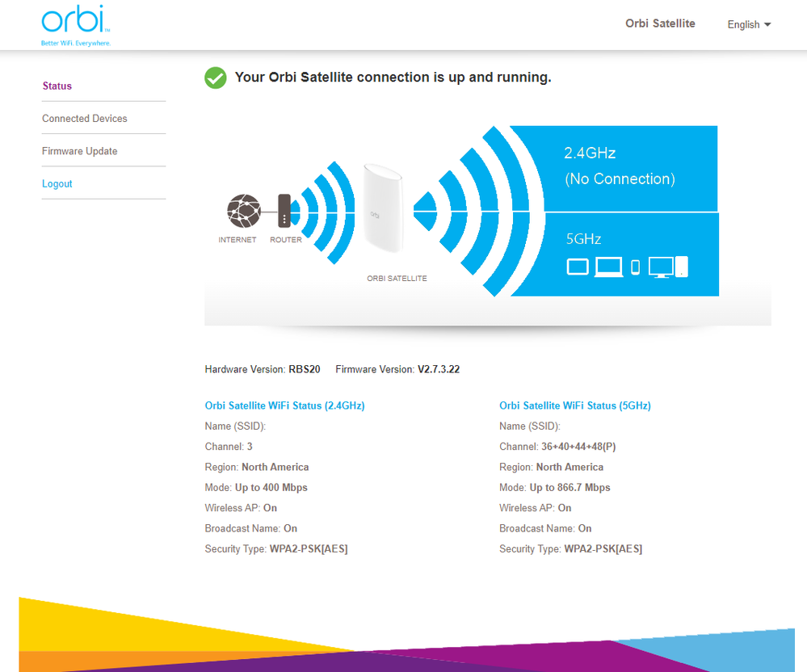807x672 pixels.
Task: Click the 2.4GHz 'Wireless AP: On' text
Action: point(241,508)
